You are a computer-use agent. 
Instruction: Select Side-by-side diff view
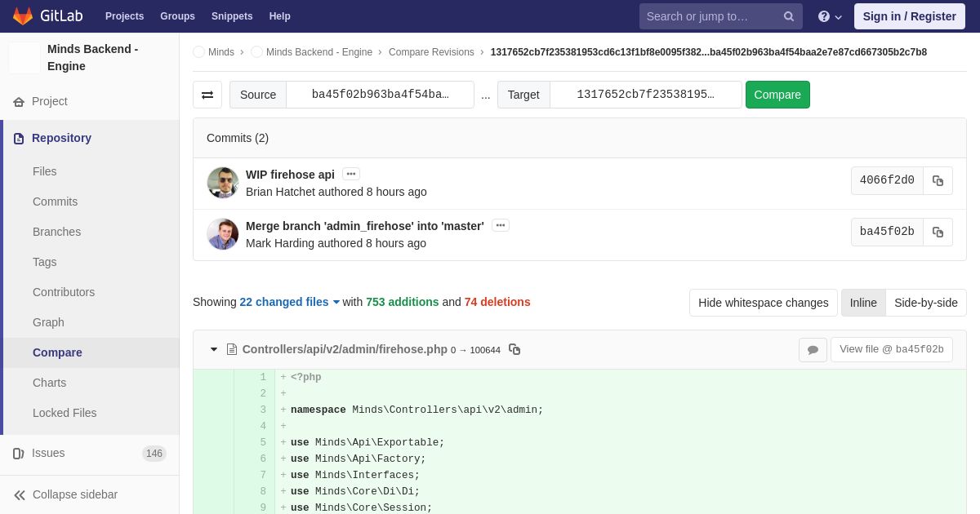tap(926, 303)
